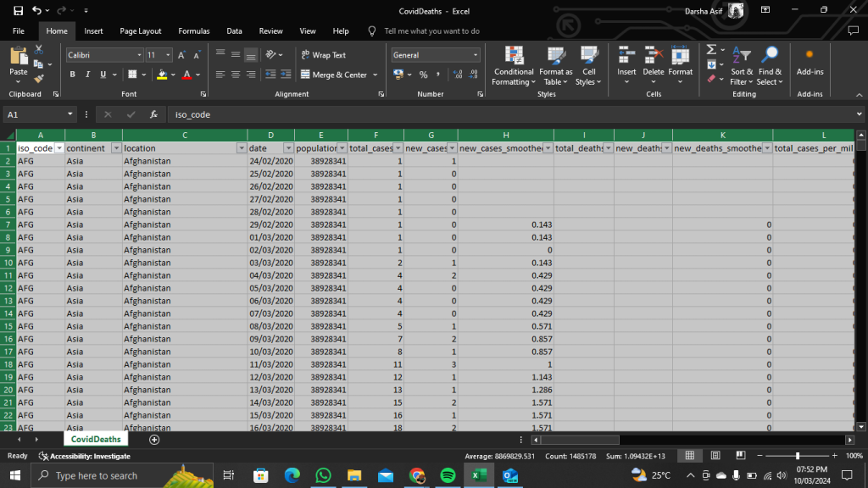The height and width of the screenshot is (488, 868).
Task: Open the Calibri font name dropdown
Action: (x=139, y=55)
